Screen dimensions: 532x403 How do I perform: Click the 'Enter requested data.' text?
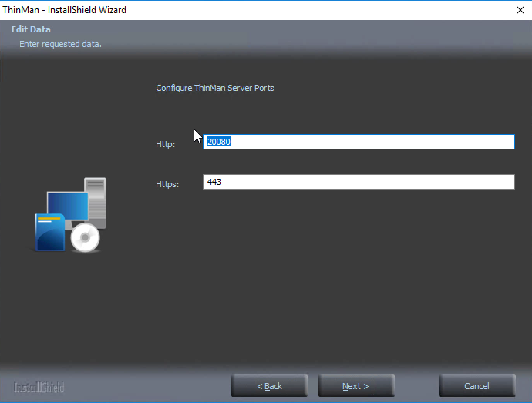pyautogui.click(x=60, y=44)
